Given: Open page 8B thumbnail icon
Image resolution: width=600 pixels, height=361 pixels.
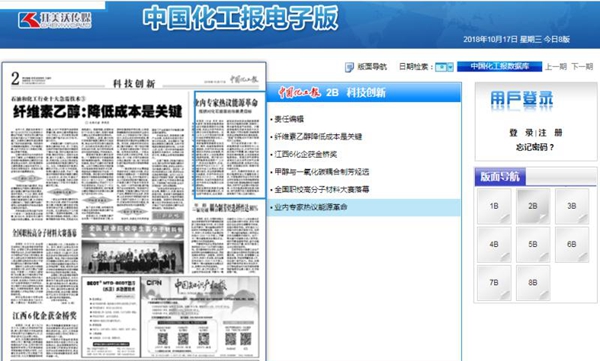Looking at the screenshot, I should point(533,283).
